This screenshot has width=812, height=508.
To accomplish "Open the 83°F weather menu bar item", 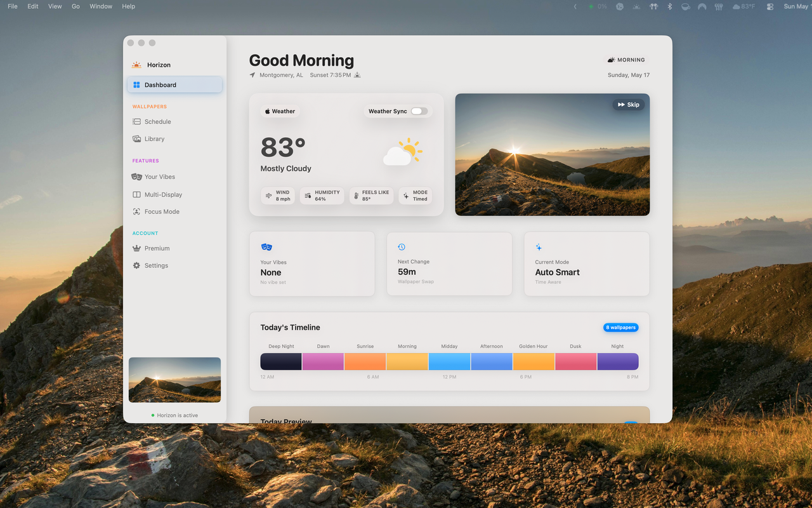I will pos(743,6).
